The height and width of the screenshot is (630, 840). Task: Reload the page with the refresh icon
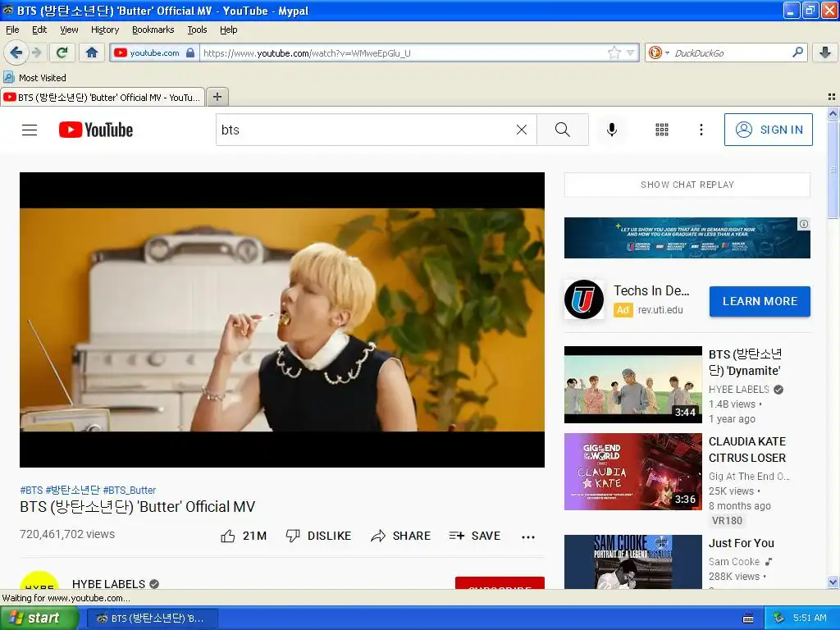[x=62, y=52]
